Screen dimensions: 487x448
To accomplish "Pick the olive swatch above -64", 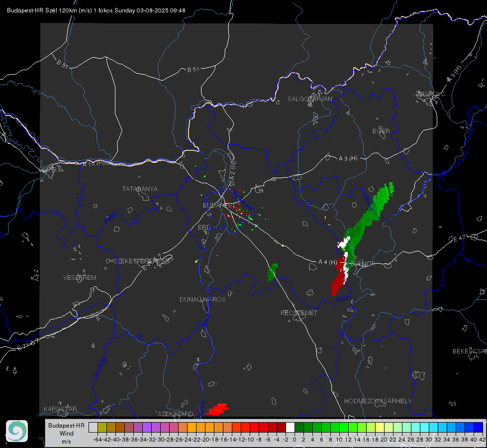I will (102, 427).
